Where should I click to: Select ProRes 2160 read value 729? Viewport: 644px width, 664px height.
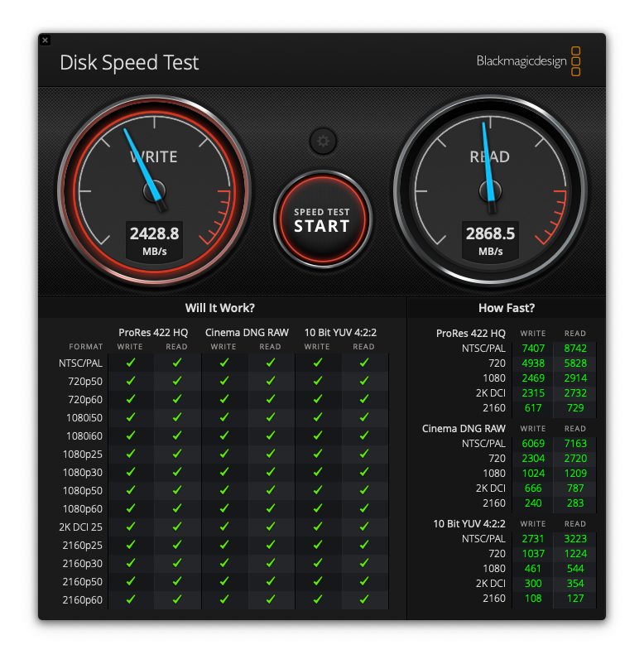click(x=575, y=408)
